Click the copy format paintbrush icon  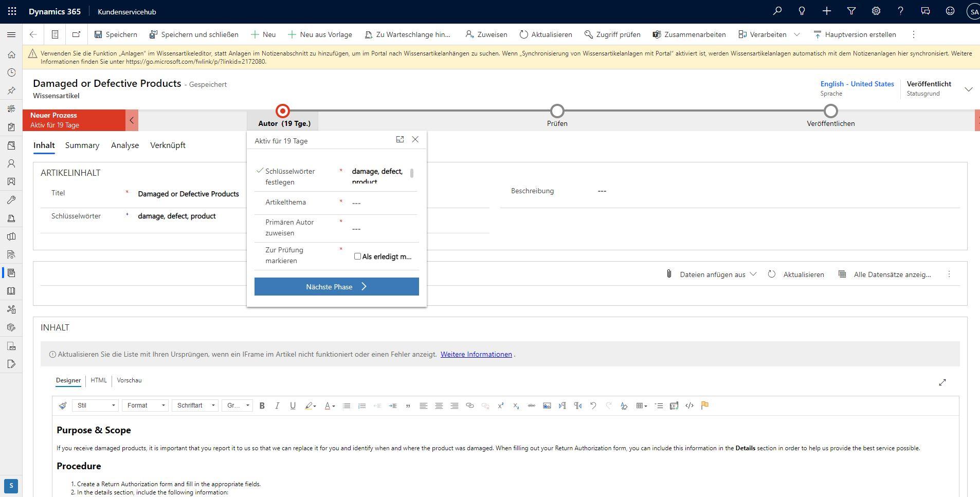pos(63,406)
